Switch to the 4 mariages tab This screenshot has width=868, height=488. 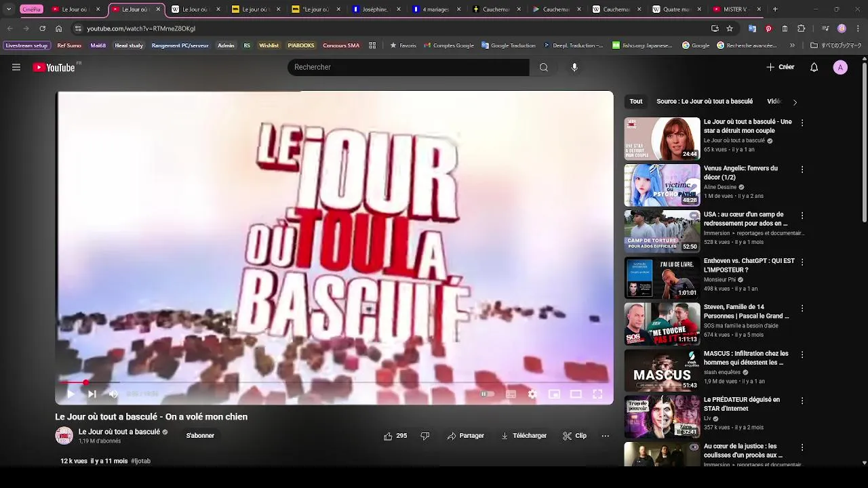436,9
